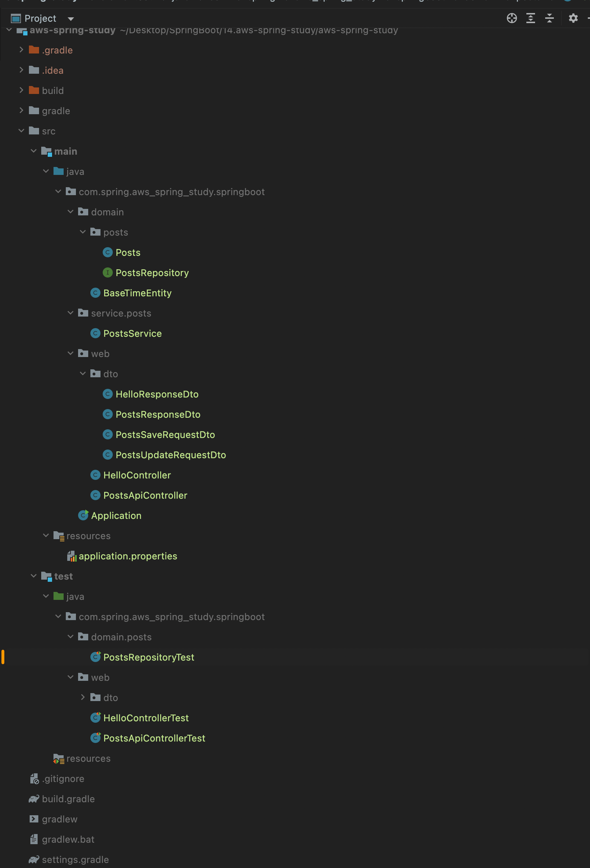Click the PostsService class icon
The image size is (590, 868).
pos(95,334)
